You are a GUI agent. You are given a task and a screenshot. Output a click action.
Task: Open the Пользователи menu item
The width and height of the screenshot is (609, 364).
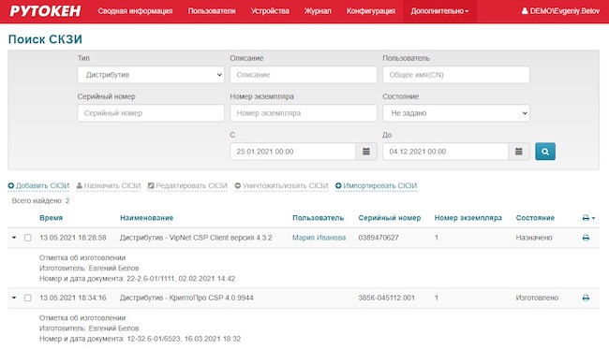click(212, 11)
